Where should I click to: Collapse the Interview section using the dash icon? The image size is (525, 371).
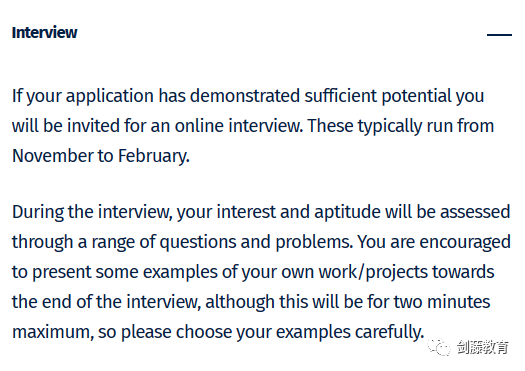point(499,34)
